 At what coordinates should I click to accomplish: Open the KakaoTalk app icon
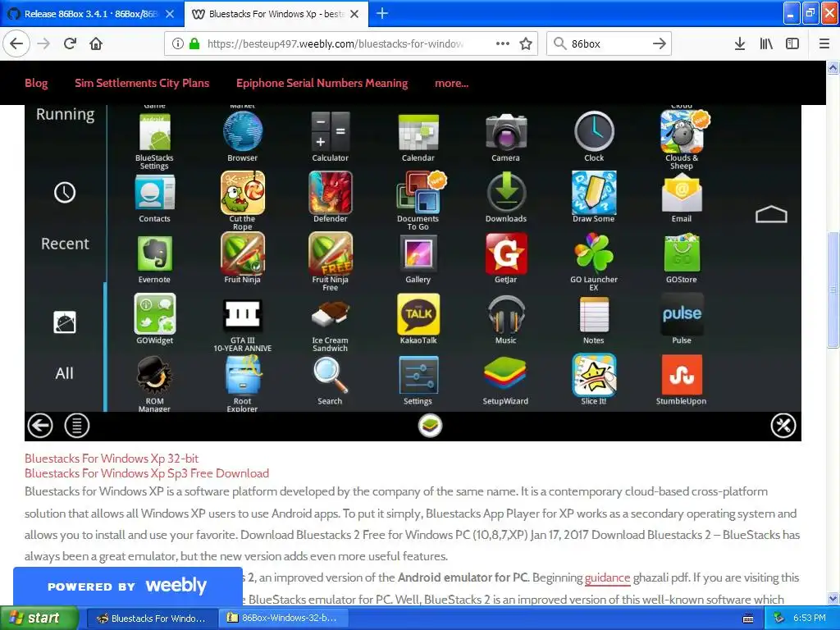pyautogui.click(x=418, y=314)
